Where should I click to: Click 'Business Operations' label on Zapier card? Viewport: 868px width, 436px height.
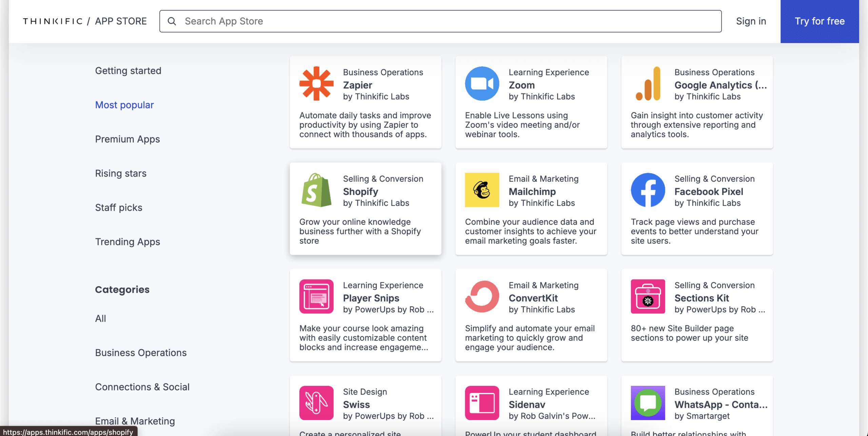[x=383, y=72]
